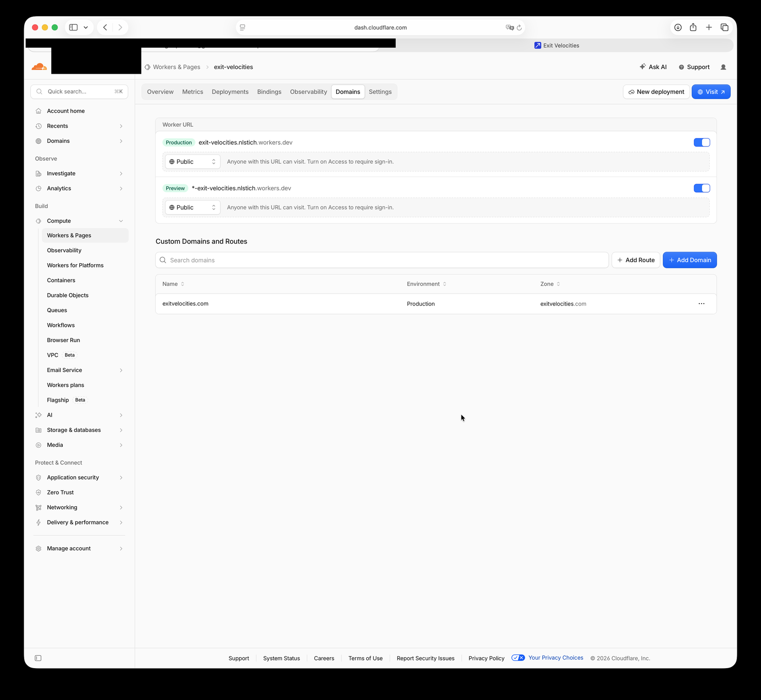Click the Zero Trust icon
This screenshot has width=761, height=700.
tap(39, 493)
